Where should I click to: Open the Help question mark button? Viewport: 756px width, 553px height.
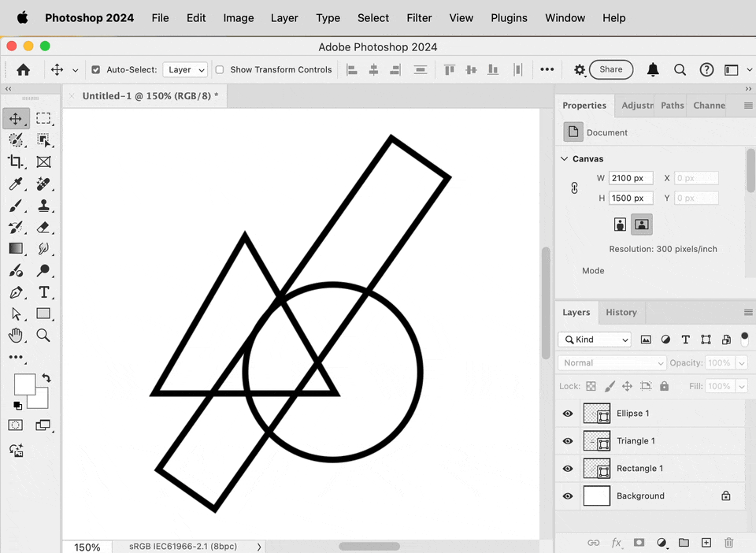coord(706,69)
